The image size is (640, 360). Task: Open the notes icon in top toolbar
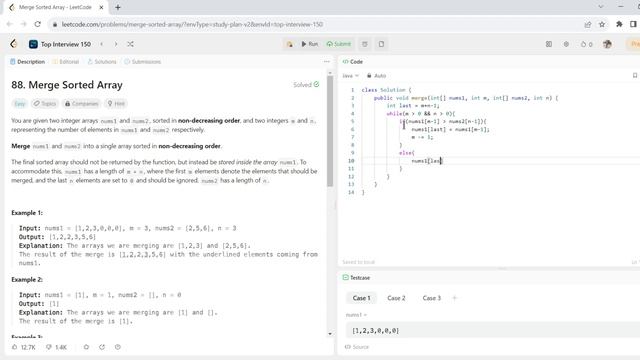pos(381,44)
